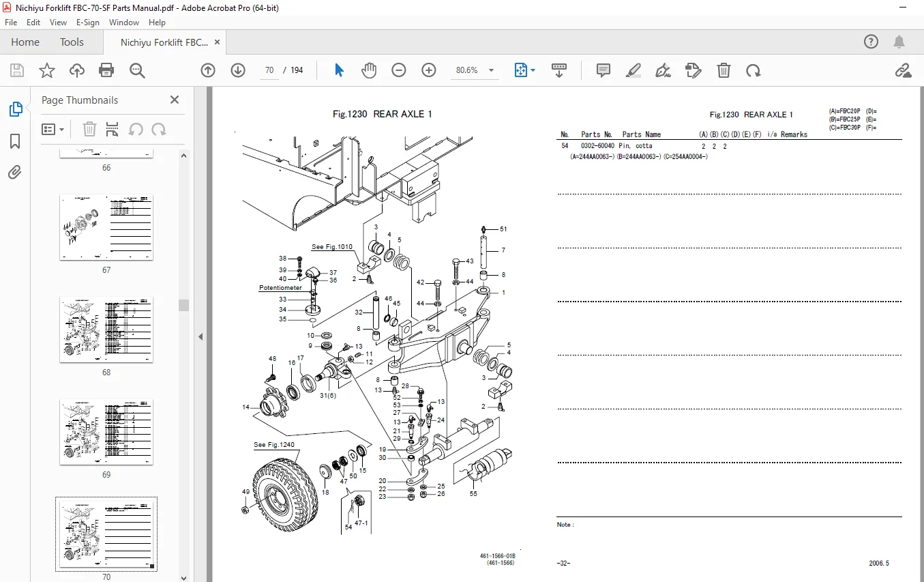Open the Help question mark icon
924x582 pixels.
tap(871, 42)
